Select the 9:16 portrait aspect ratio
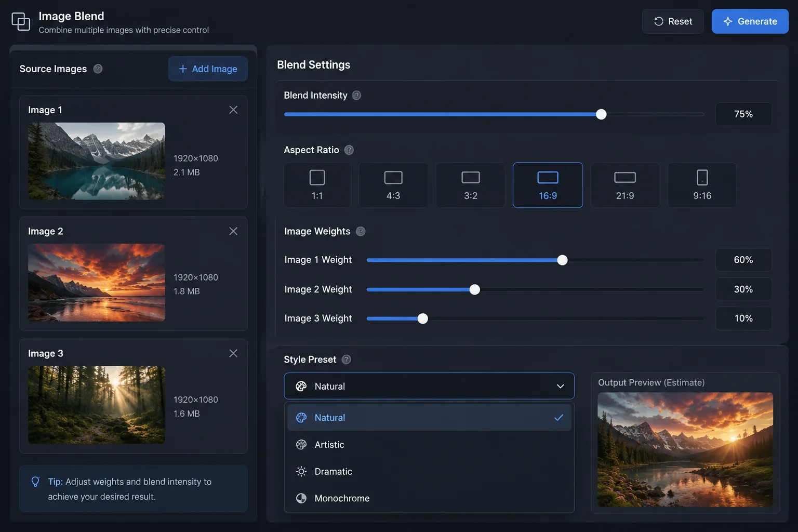This screenshot has width=798, height=532. click(x=702, y=185)
